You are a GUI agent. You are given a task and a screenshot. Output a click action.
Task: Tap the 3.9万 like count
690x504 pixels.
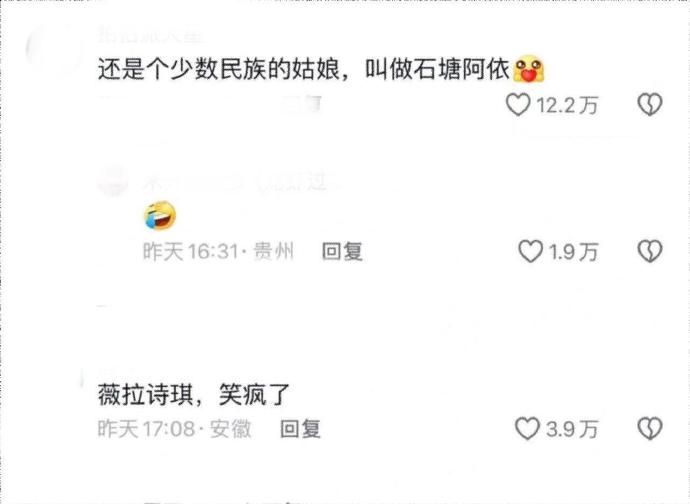coord(572,429)
